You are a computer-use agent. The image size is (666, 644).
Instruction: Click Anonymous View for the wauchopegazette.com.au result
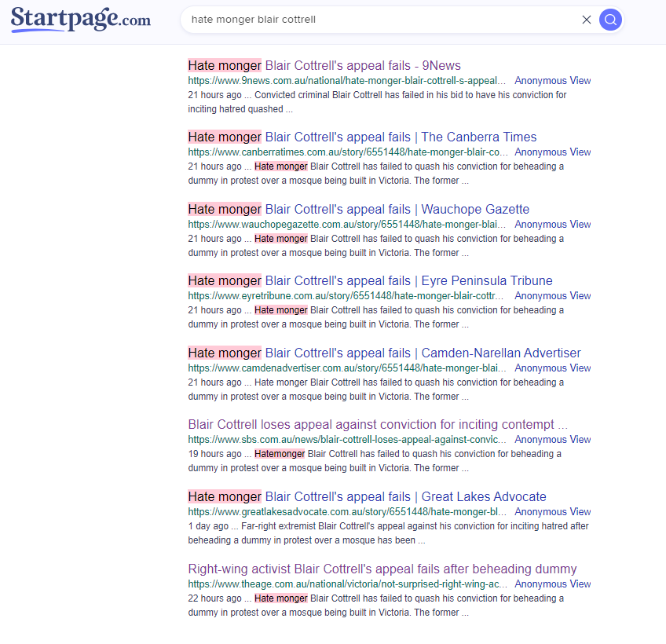click(x=553, y=224)
